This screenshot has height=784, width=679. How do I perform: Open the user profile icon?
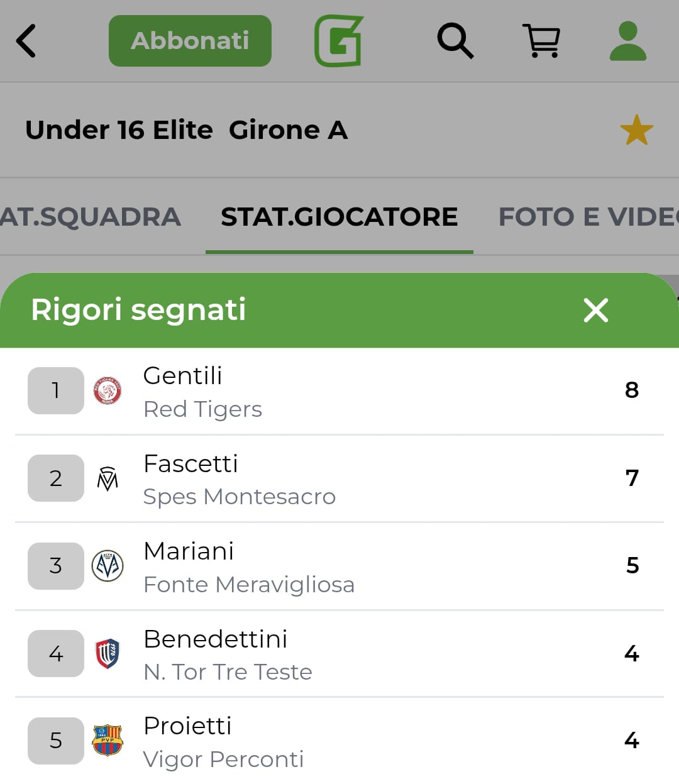(627, 41)
